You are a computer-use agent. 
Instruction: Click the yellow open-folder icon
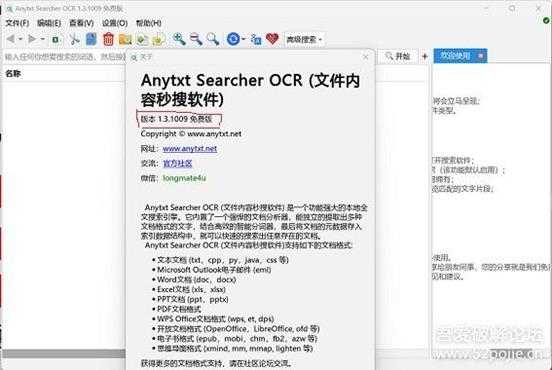pyautogui.click(x=125, y=39)
